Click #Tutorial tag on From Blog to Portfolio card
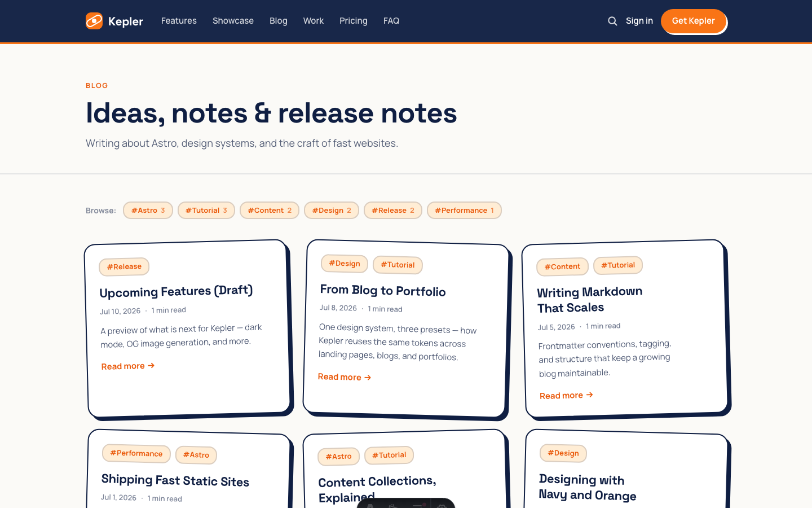This screenshot has height=508, width=812. (x=398, y=265)
